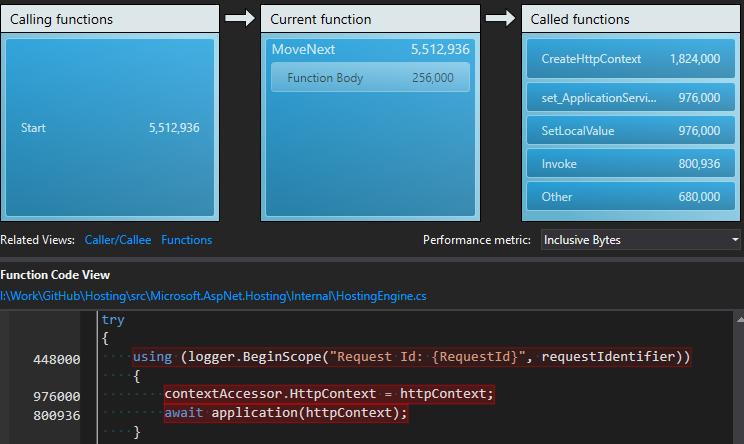This screenshot has height=444, width=744.
Task: Click the 448000 bytes margin value
Action: pyautogui.click(x=56, y=360)
